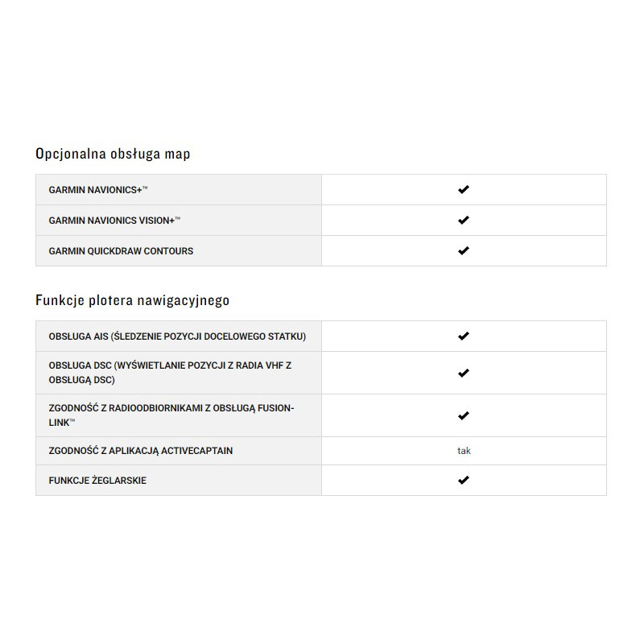Click the 'tak' value for ActiveCaptain
This screenshot has height=644, width=644.
click(x=464, y=451)
